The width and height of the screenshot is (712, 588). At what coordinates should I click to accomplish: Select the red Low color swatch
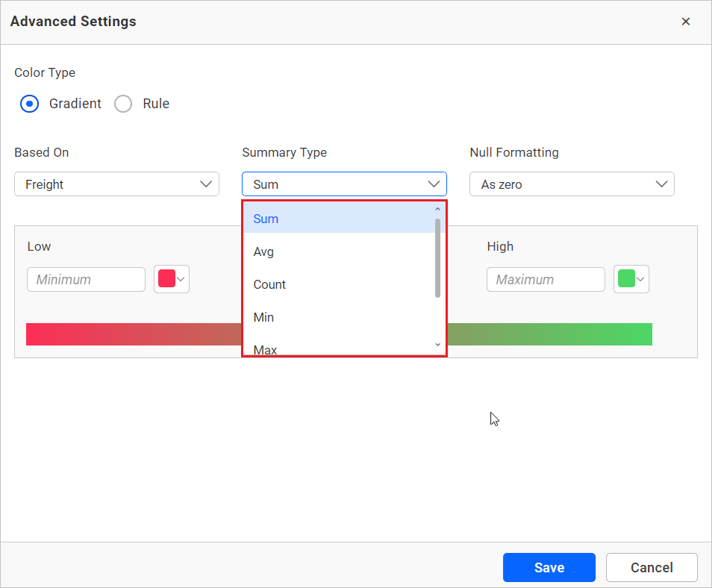[168, 279]
